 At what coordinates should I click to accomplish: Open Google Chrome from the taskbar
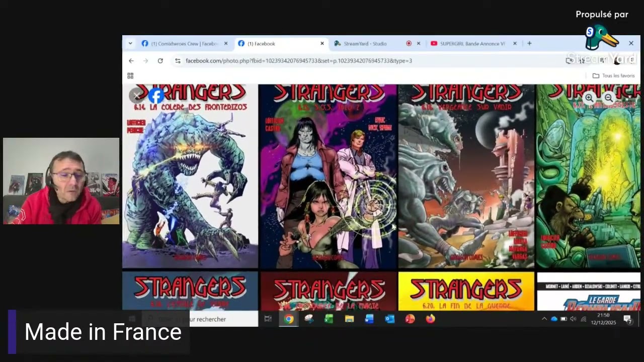(x=288, y=319)
